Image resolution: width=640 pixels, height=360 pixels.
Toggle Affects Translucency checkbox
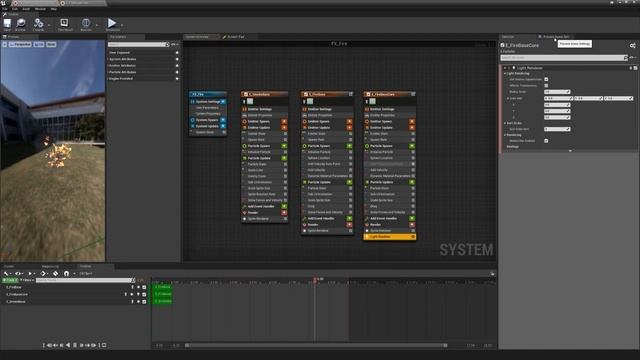546,85
